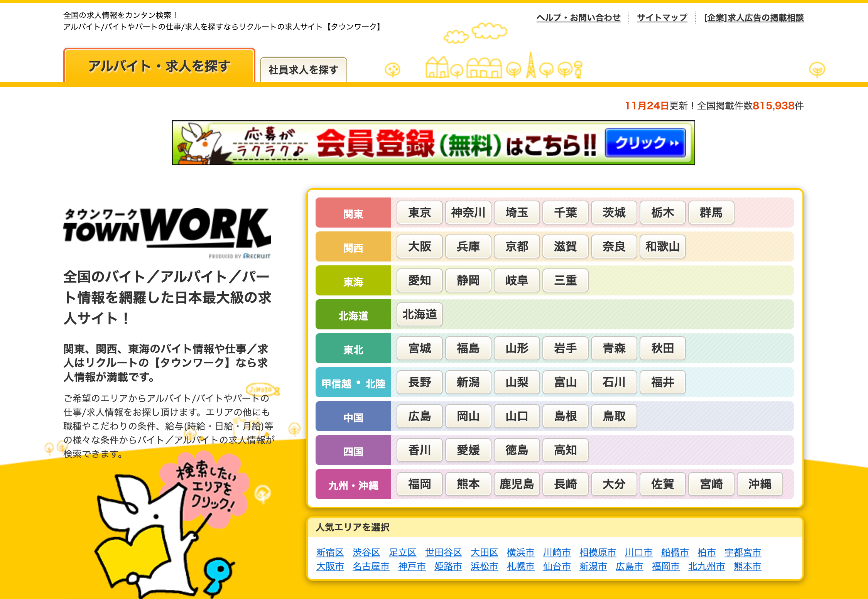Open the [企業]求人広告の掲載相談 link
This screenshot has width=868, height=599.
click(753, 18)
